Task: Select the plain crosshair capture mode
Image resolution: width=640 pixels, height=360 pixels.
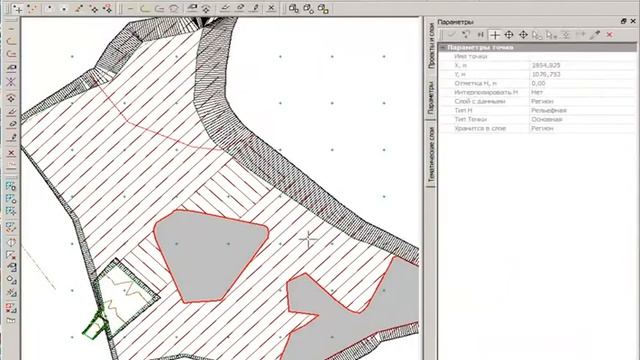Action: tap(495, 35)
